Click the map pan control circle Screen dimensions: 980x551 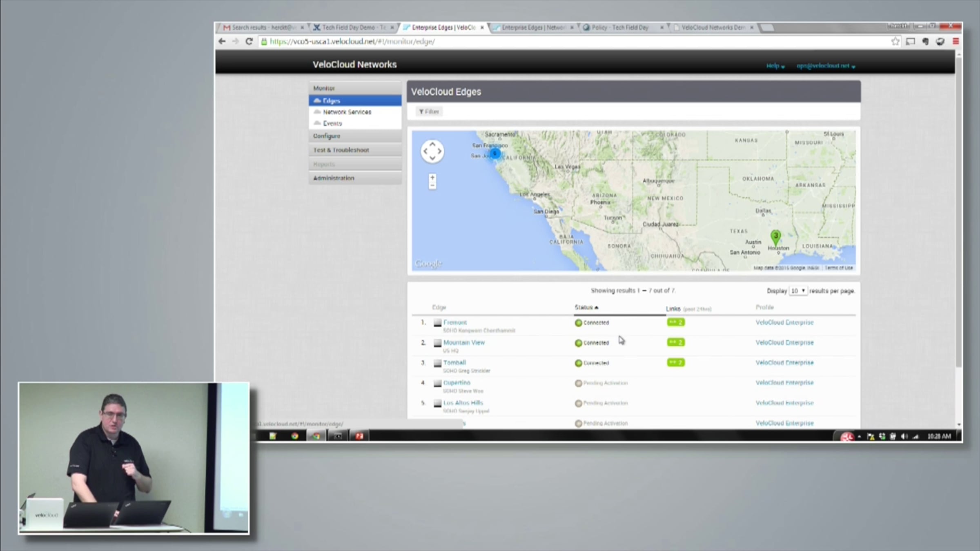point(432,151)
